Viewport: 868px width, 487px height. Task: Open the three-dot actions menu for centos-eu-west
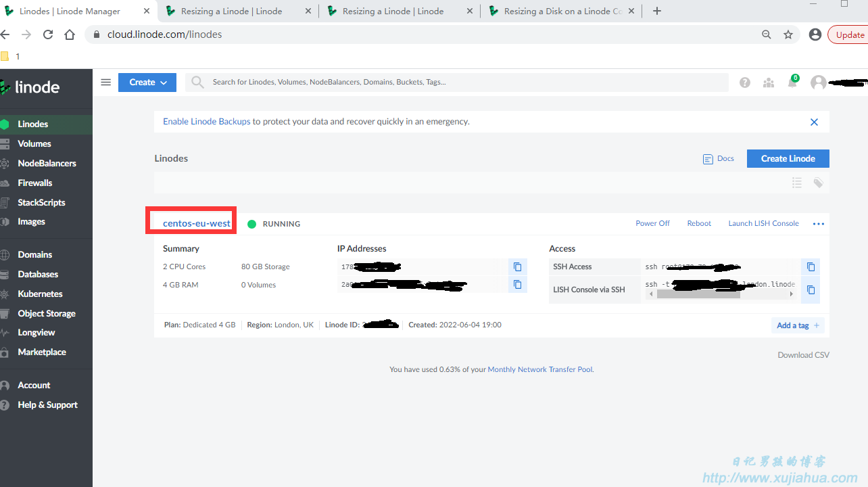click(819, 224)
